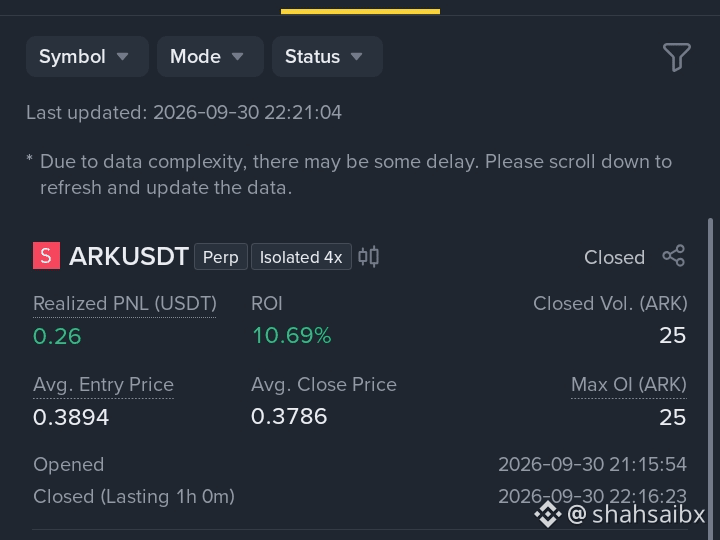The image size is (720, 540).
Task: Click the Binance watermark logo
Action: pos(548,514)
